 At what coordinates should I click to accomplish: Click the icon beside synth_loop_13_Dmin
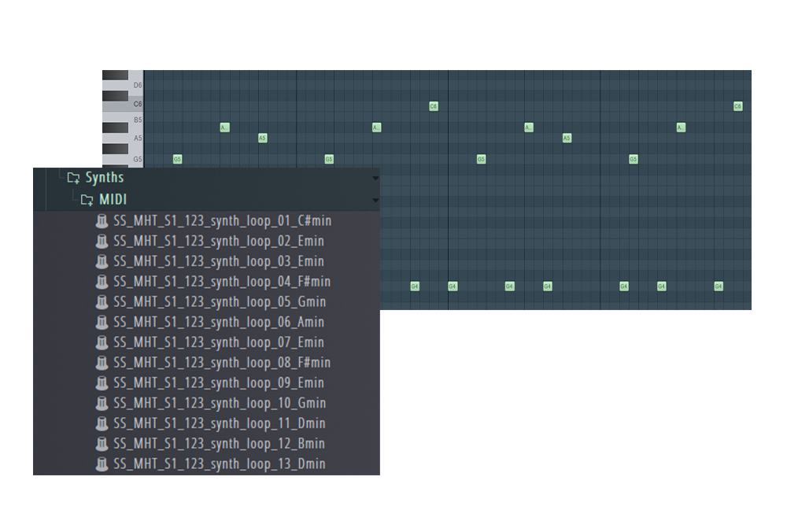[102, 464]
